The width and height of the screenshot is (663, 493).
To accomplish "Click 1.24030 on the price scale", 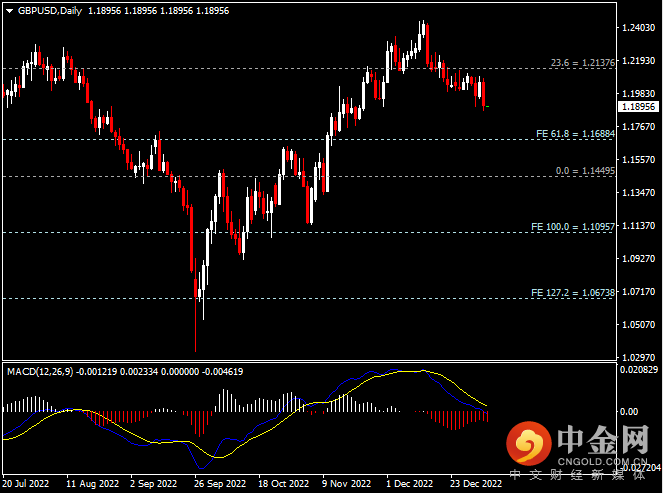I will [637, 28].
